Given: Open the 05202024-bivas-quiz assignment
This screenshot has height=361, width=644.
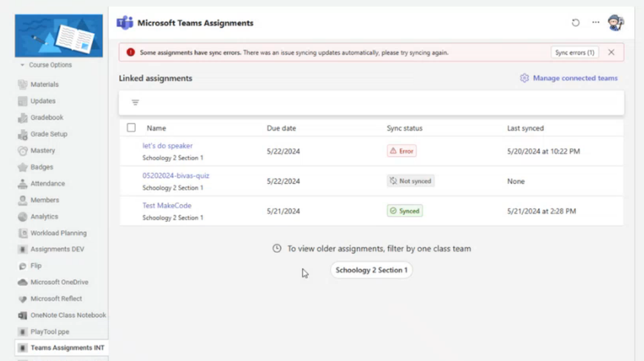Looking at the screenshot, I should [x=176, y=176].
